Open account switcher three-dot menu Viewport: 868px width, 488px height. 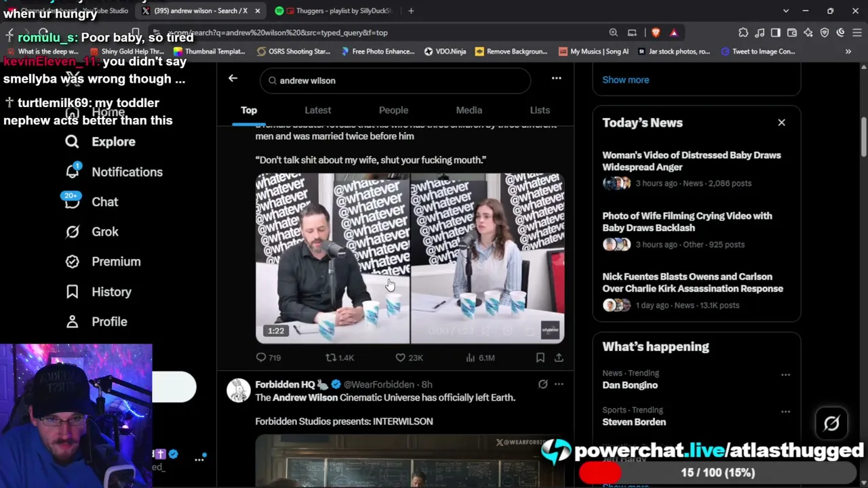199,459
